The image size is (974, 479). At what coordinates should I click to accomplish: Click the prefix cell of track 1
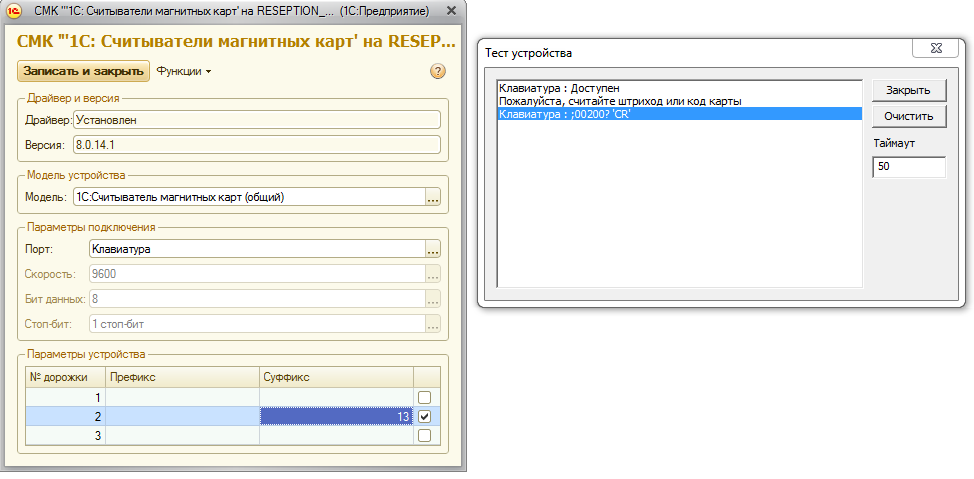click(182, 397)
